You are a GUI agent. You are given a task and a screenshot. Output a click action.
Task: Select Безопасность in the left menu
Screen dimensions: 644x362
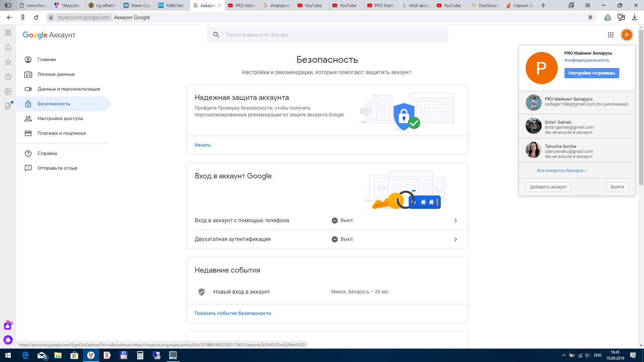tap(63, 104)
